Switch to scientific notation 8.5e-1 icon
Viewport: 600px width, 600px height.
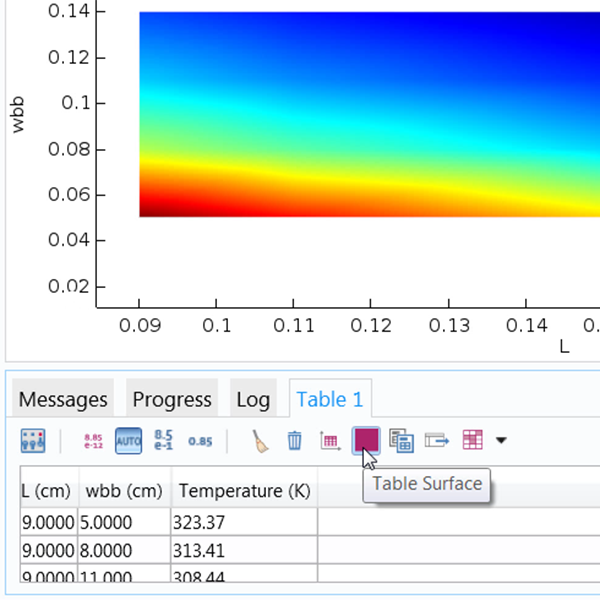[163, 440]
